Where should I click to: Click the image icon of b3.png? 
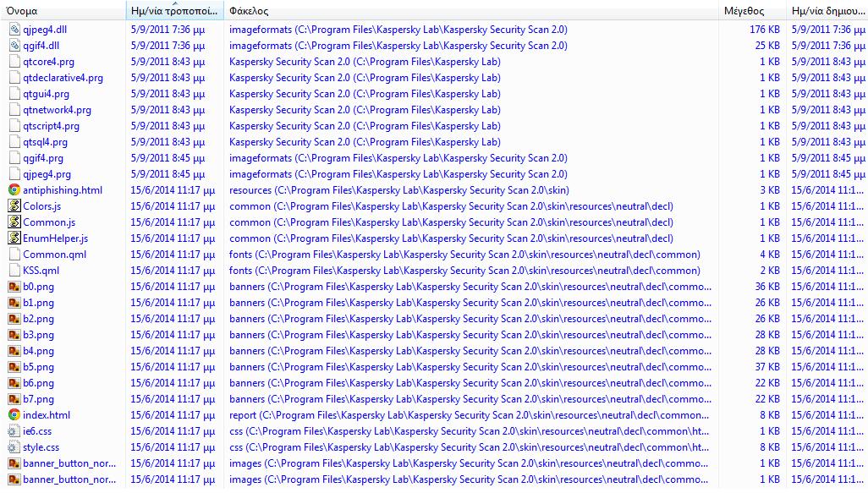pos(14,335)
